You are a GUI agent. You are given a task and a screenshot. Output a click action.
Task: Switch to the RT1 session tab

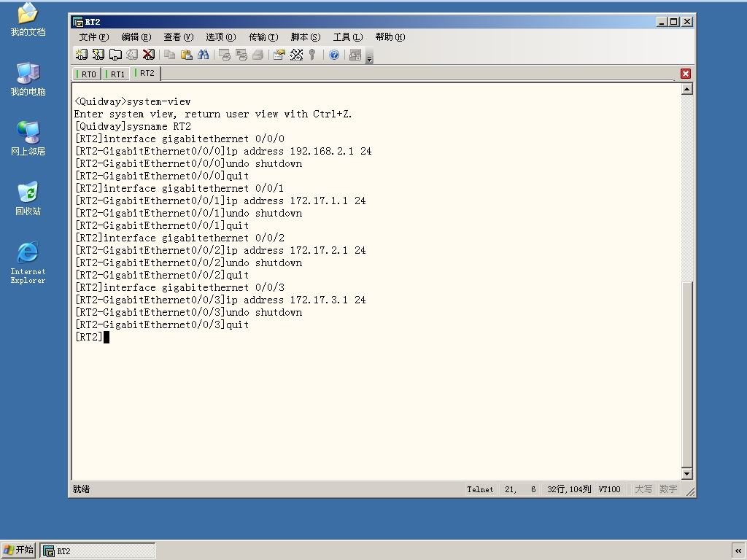coord(116,74)
